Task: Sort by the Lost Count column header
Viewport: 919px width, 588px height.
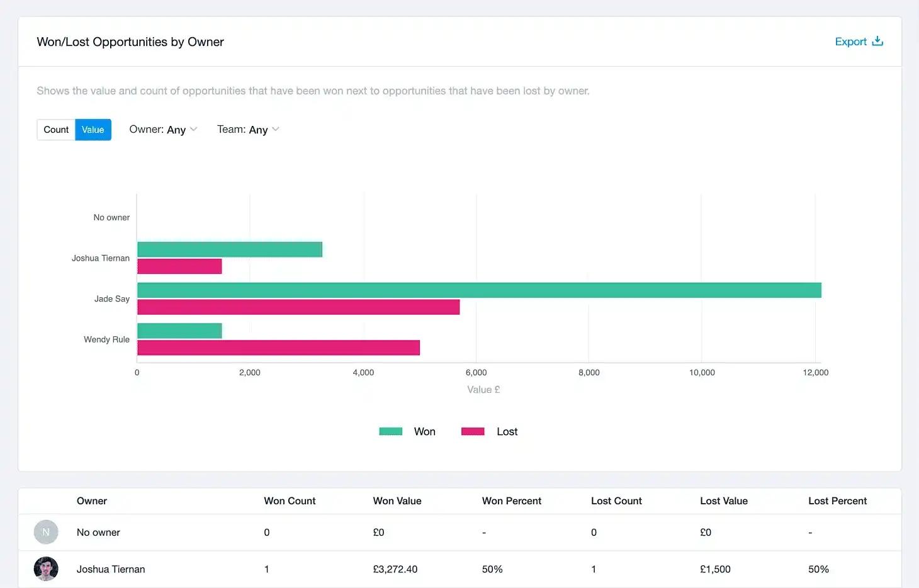Action: (x=616, y=501)
